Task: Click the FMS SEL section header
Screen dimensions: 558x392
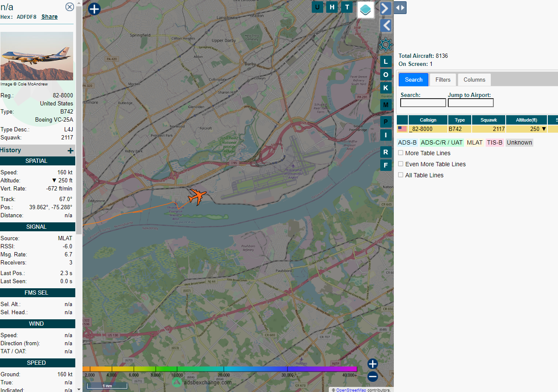Action: [37, 293]
